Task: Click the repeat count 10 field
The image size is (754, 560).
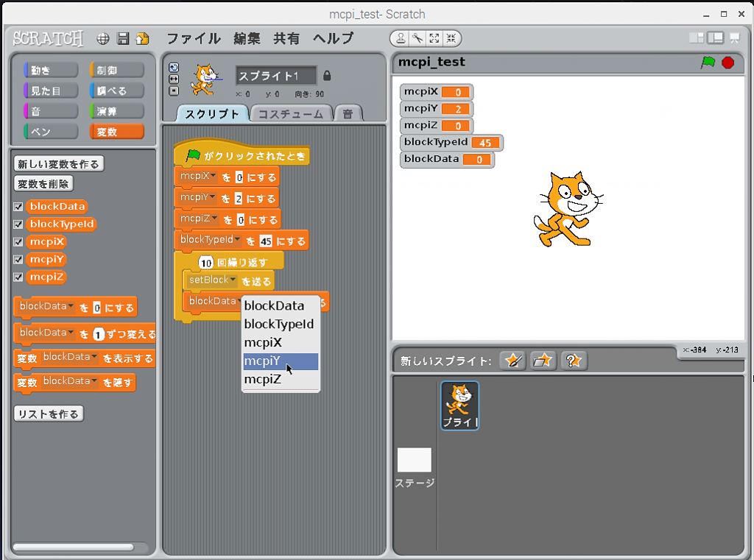Action: point(206,263)
